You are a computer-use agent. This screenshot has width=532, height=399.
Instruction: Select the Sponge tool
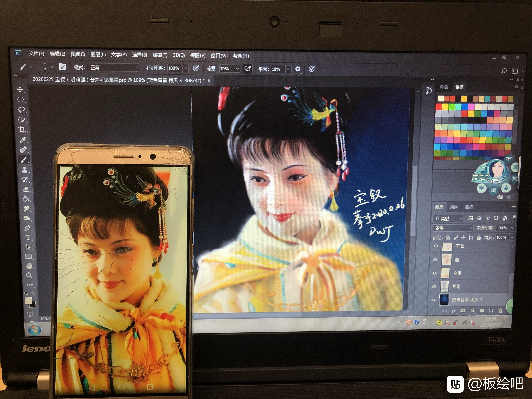[x=27, y=218]
